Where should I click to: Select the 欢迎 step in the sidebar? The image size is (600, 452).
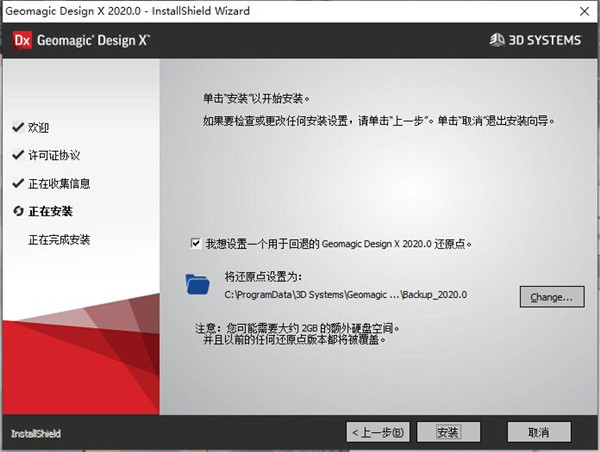click(x=38, y=128)
